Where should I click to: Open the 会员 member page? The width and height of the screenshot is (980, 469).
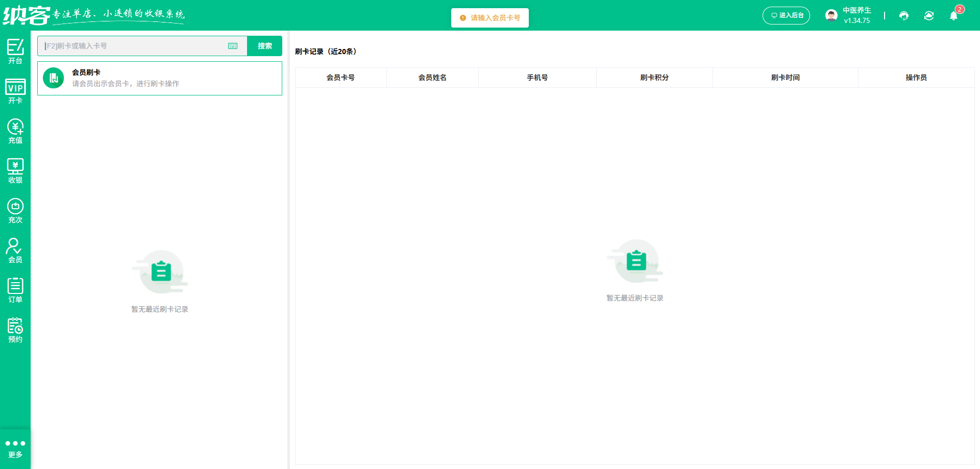15,251
